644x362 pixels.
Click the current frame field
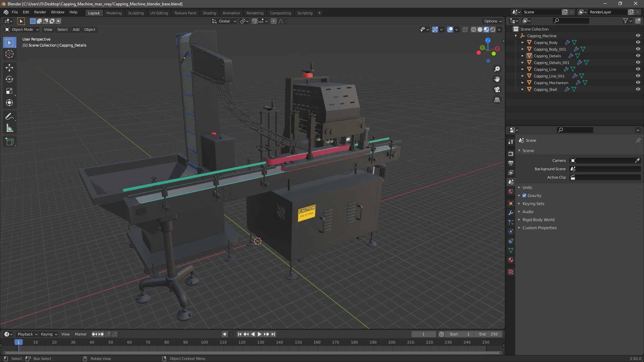tap(423, 334)
